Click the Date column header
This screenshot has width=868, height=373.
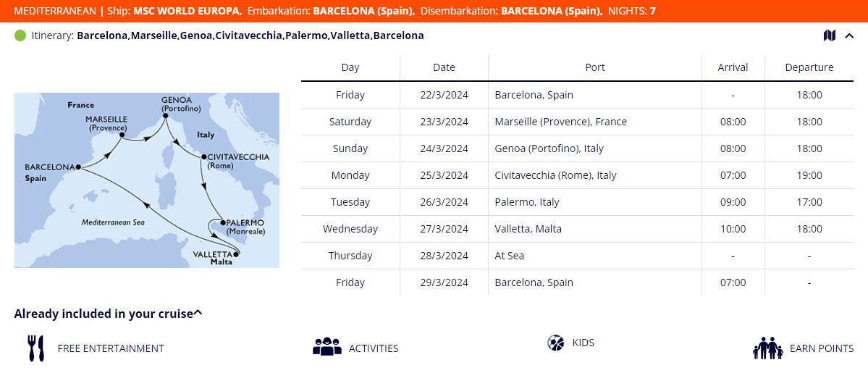pyautogui.click(x=444, y=67)
